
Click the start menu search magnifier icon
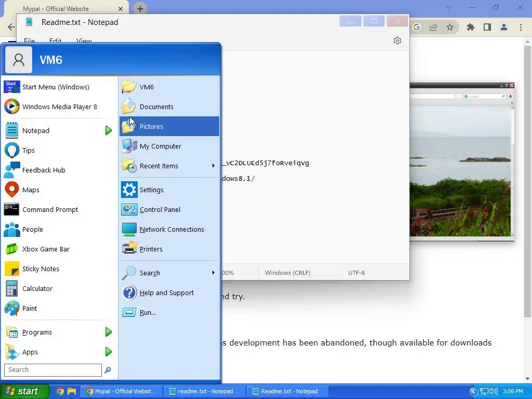[108, 370]
